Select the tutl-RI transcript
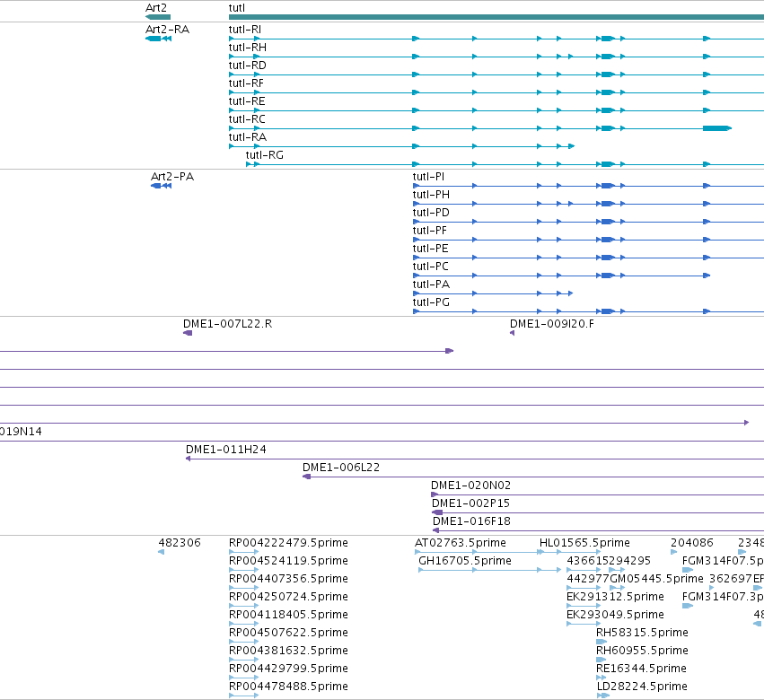This screenshot has height=700, width=764. pos(496,39)
